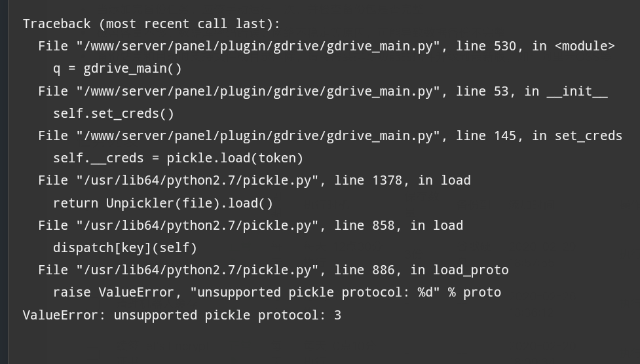Screen dimensions: 640x364
Task: Click the 'self.__creds = pickle.load(token)' line
Action: click(x=178, y=158)
